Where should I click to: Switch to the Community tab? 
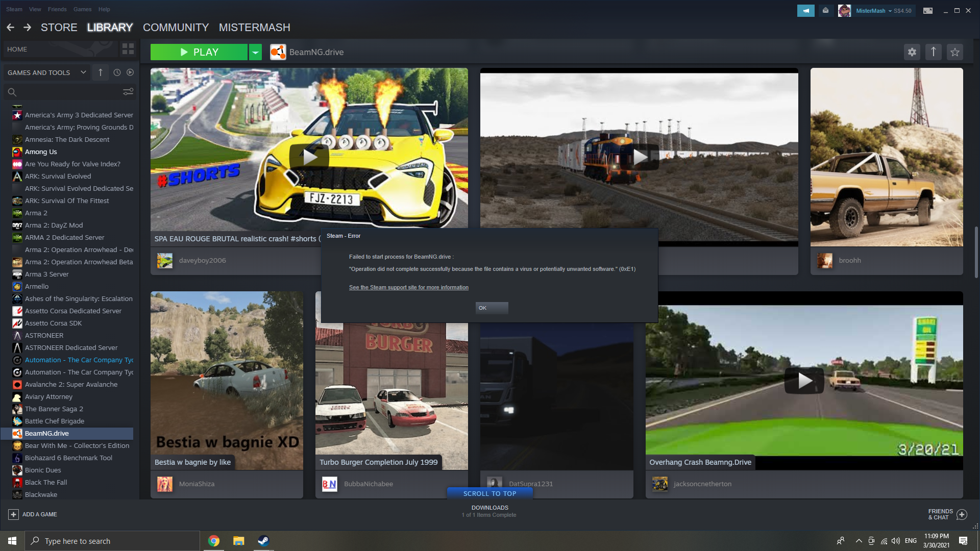(176, 28)
